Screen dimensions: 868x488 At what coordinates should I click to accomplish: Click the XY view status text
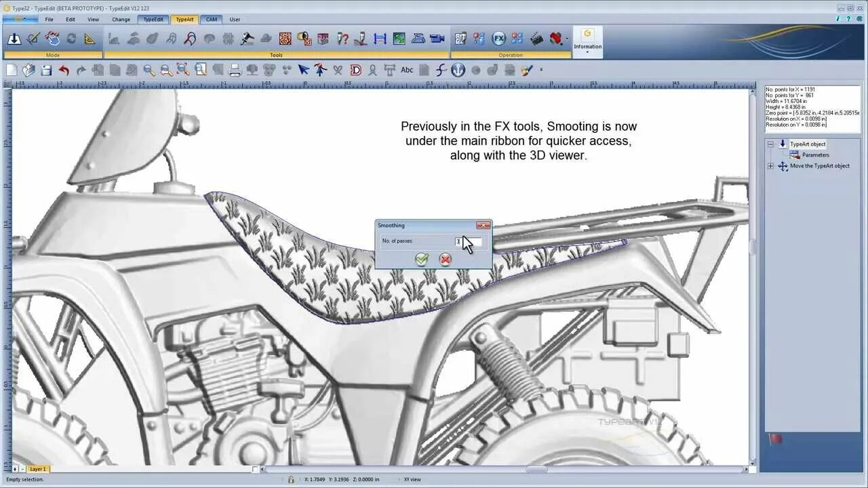[x=412, y=479]
